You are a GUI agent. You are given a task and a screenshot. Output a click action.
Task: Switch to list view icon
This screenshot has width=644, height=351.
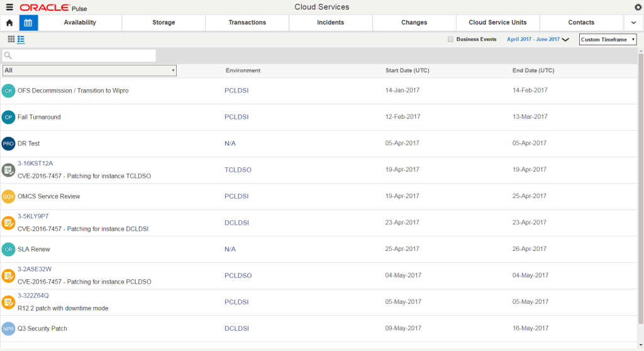point(21,40)
